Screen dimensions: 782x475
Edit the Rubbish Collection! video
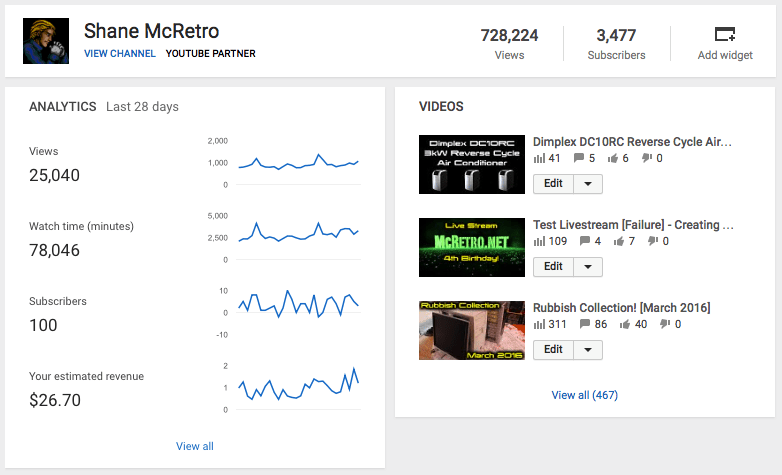(x=554, y=350)
